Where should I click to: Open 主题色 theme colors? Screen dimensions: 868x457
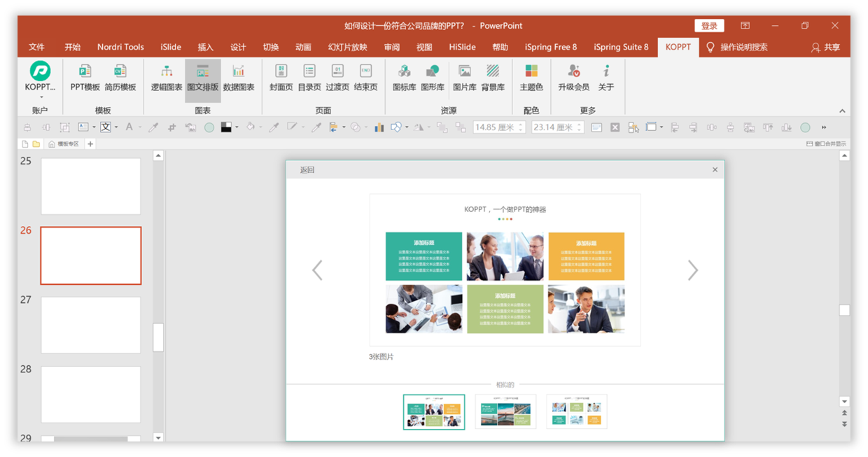531,77
